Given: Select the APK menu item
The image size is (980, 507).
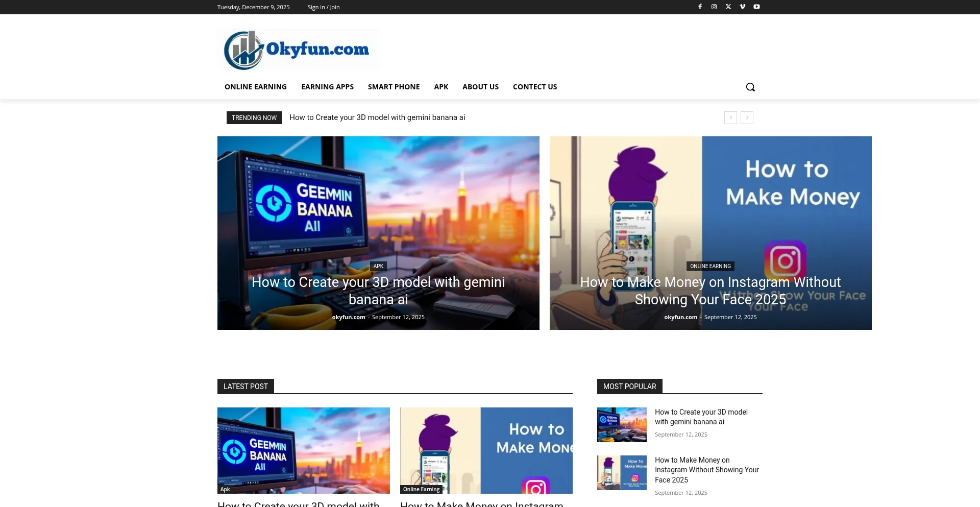Looking at the screenshot, I should click(x=441, y=87).
